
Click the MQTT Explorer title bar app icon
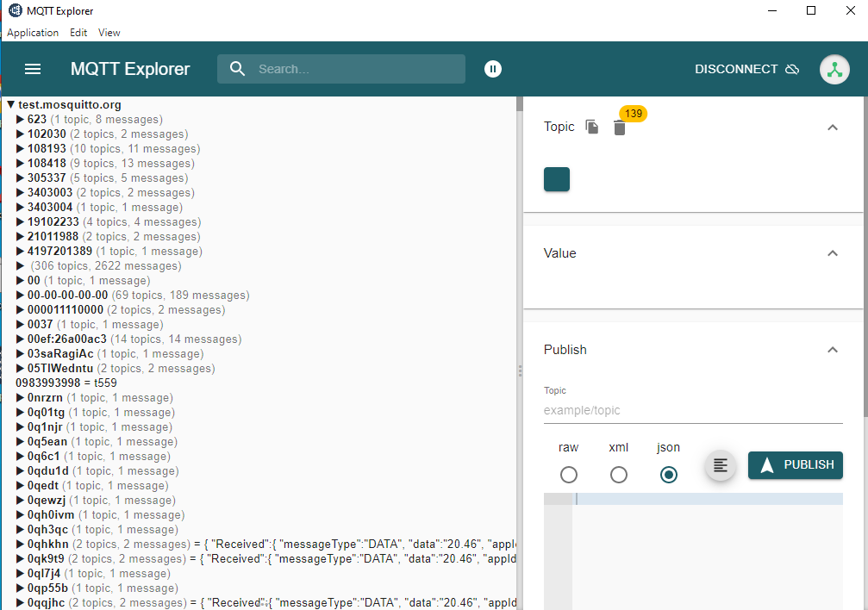(15, 10)
